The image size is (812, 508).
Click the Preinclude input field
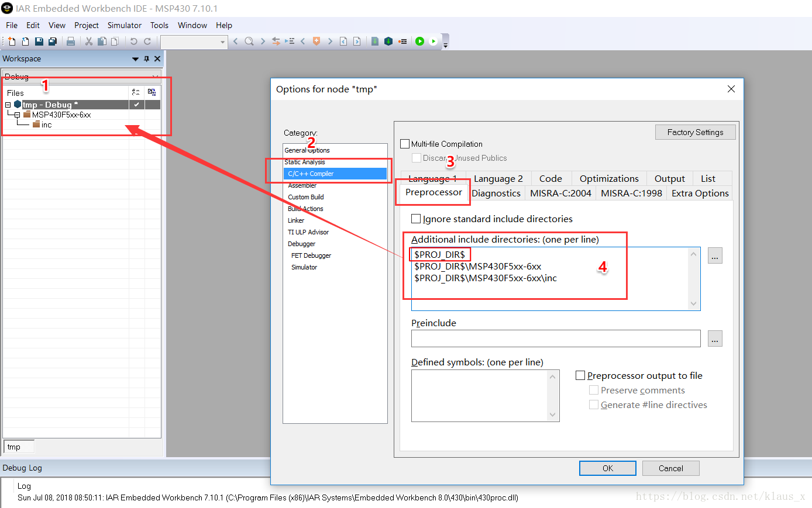tap(556, 338)
